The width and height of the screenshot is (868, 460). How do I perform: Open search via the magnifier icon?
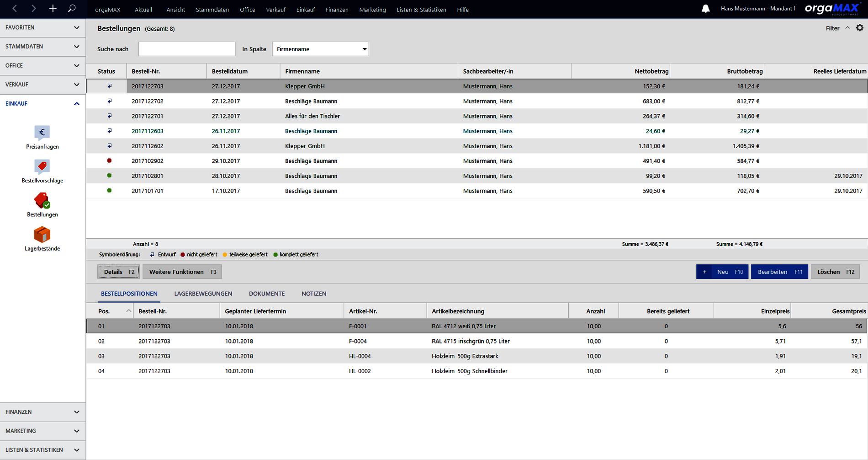[72, 9]
